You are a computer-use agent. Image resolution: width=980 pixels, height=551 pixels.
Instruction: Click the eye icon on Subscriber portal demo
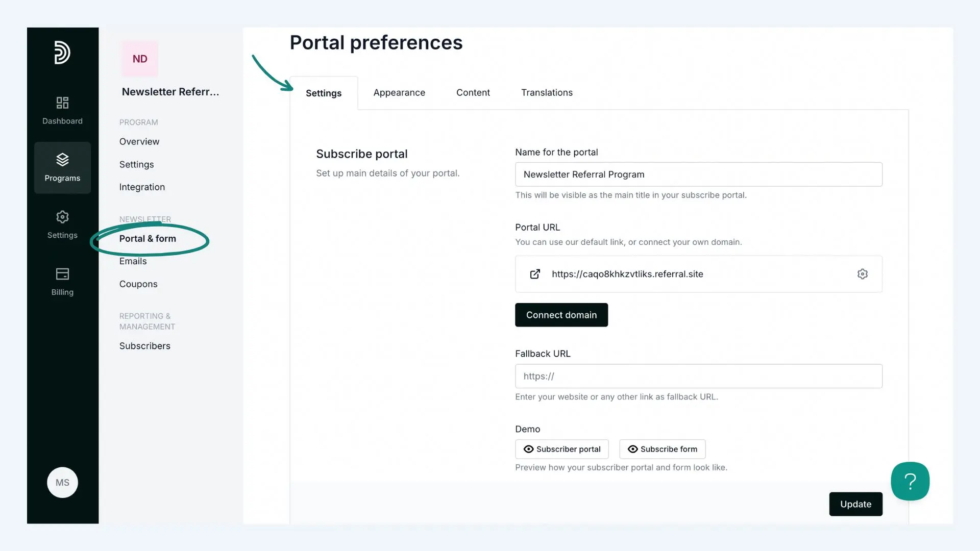click(x=528, y=449)
